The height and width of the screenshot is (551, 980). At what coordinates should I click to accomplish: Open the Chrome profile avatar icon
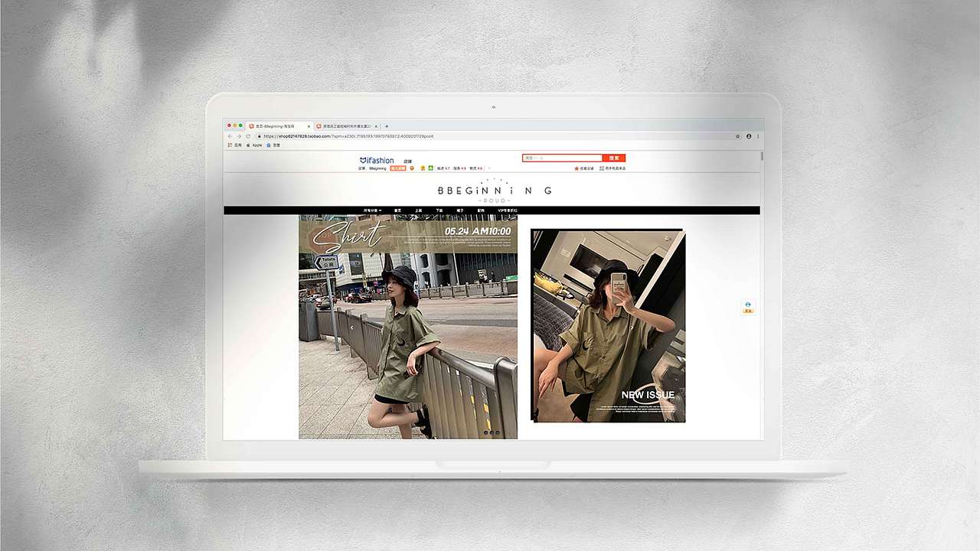(749, 136)
